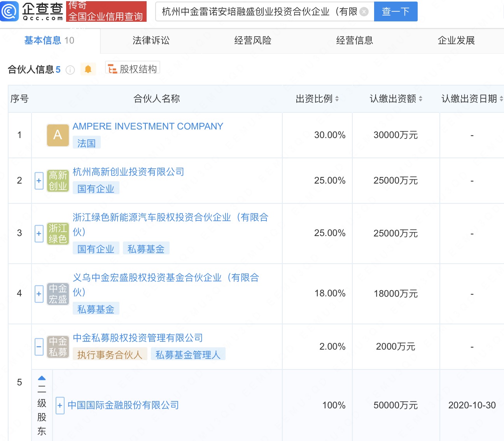
Task: Click the 序号 column header
Action: tap(19, 99)
